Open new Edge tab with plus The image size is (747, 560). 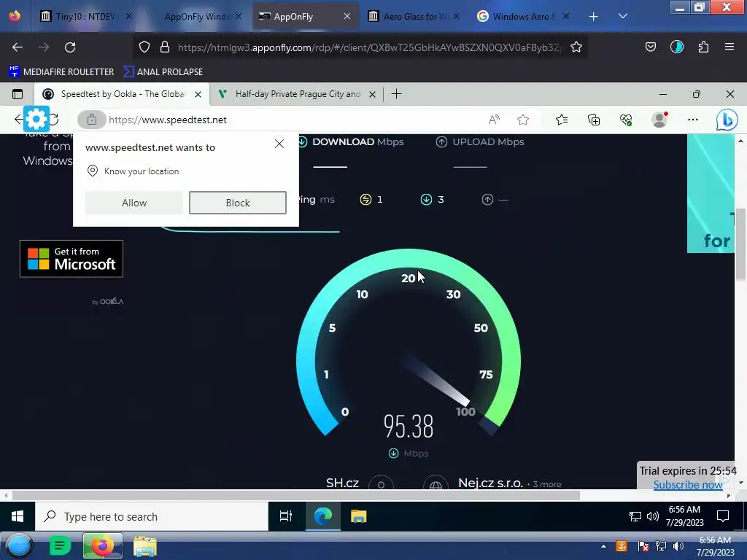point(396,94)
